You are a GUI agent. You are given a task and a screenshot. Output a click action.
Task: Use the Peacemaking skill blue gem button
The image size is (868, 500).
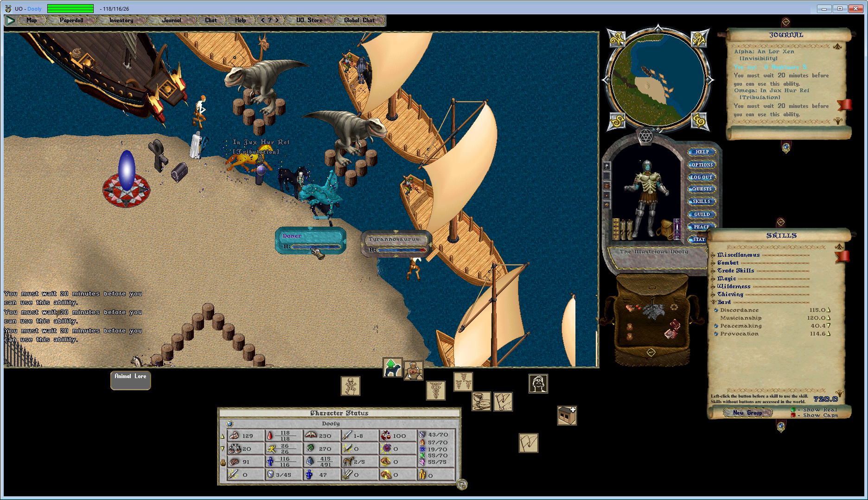point(716,326)
